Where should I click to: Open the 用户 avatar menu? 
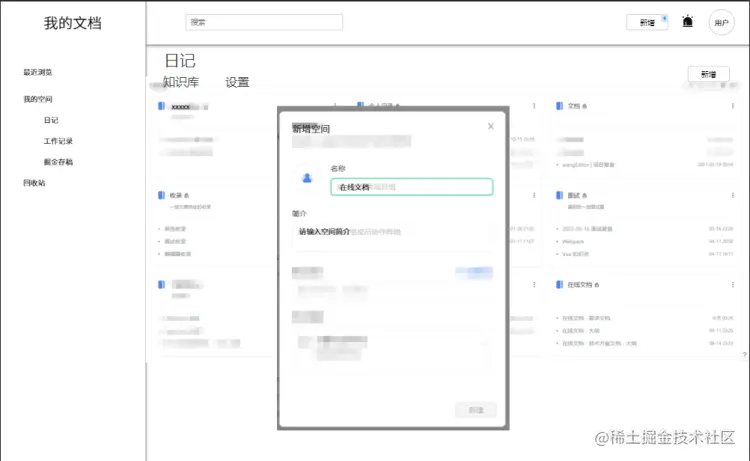click(721, 22)
